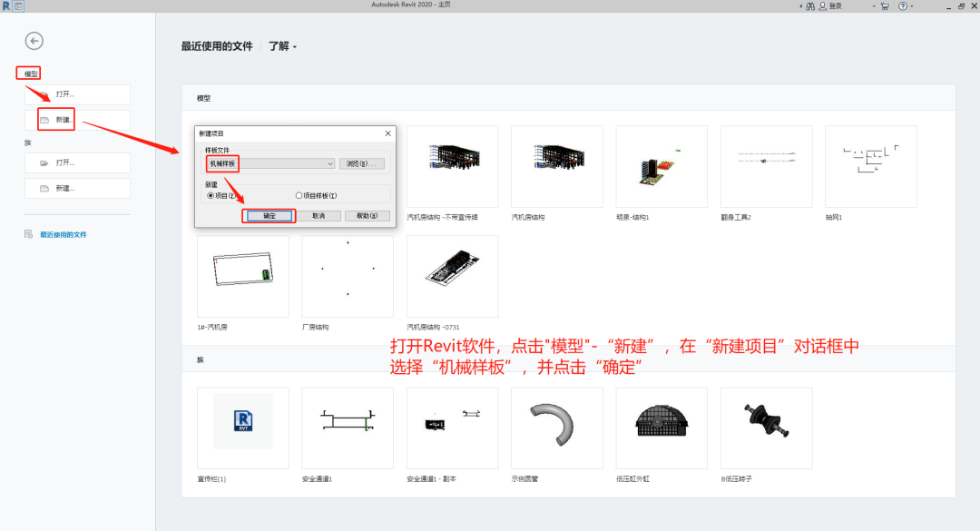
Task: Select the 项目 radio button
Action: pos(211,196)
